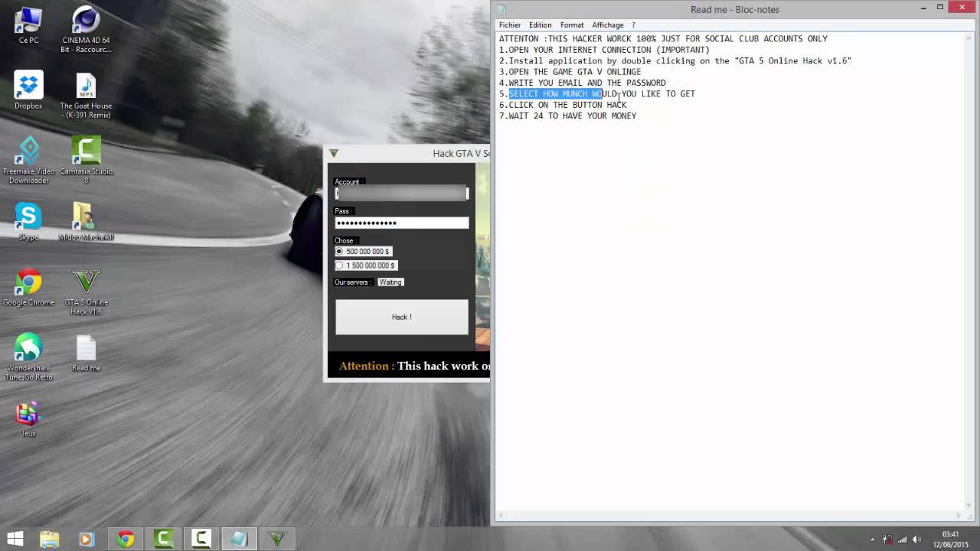
Task: Click the power tray icon
Action: [x=887, y=540]
